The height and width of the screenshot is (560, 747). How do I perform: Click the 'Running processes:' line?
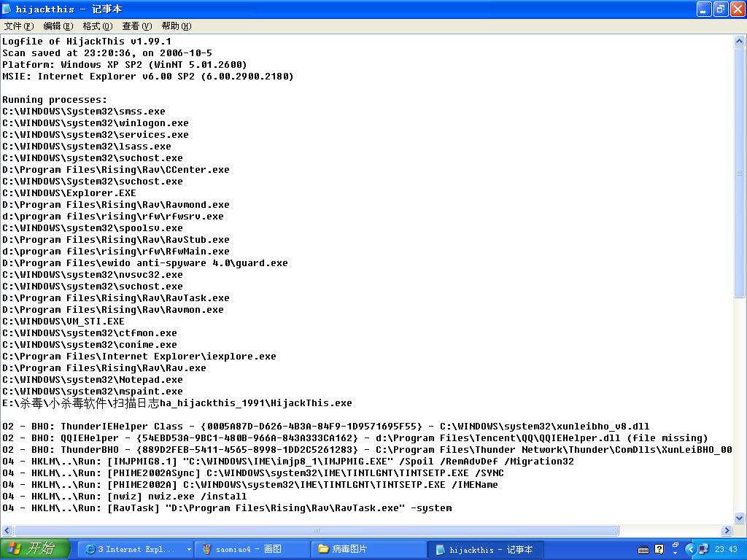click(55, 99)
